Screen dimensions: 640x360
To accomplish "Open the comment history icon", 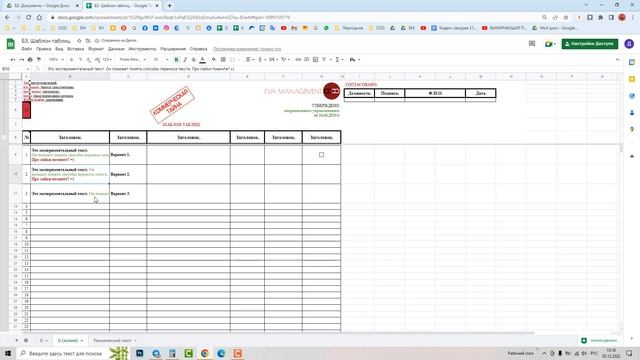I will [x=532, y=44].
